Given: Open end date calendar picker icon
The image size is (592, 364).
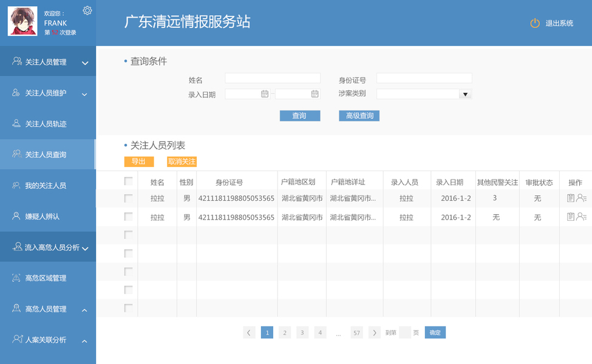Looking at the screenshot, I should (x=315, y=94).
